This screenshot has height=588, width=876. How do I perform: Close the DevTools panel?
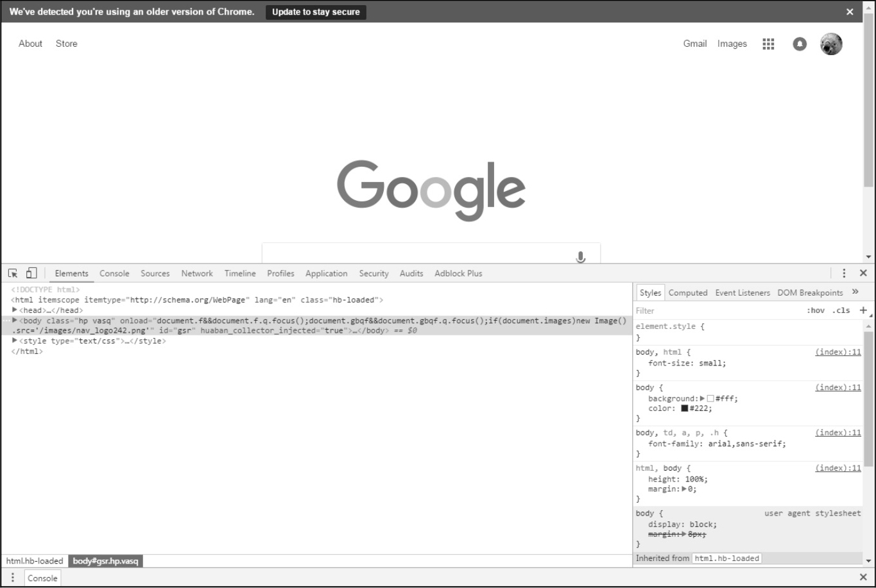pyautogui.click(x=863, y=273)
